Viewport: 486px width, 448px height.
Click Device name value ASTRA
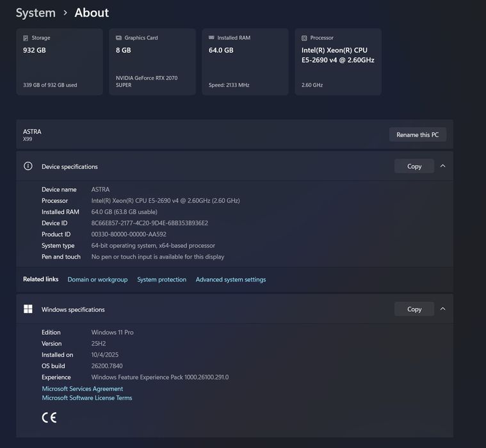tap(101, 189)
